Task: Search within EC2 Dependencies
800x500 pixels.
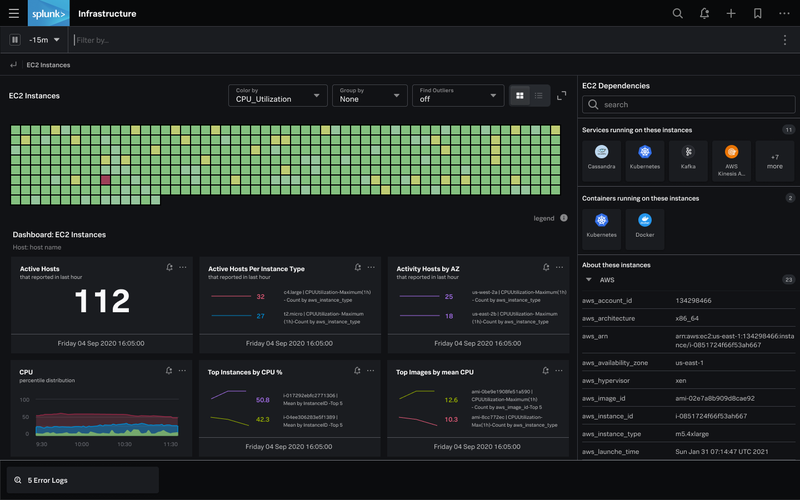Action: pyautogui.click(x=688, y=104)
